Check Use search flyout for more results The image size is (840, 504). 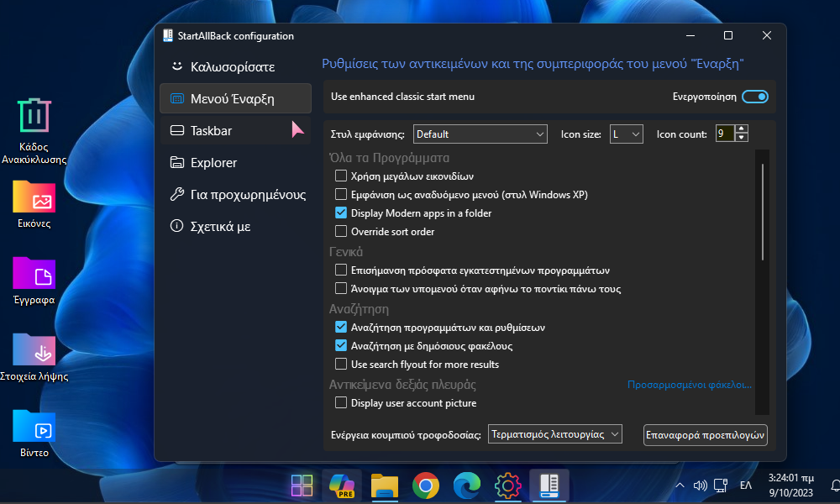[x=341, y=364]
